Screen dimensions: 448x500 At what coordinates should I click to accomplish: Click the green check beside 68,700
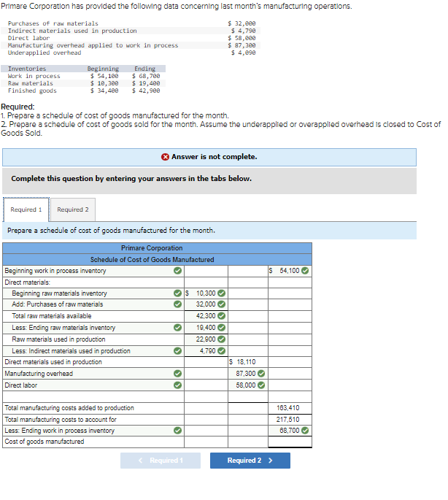[305, 431]
